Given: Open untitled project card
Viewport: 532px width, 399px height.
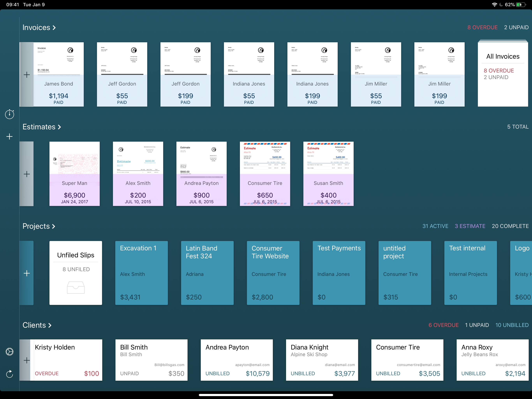Looking at the screenshot, I should 405,273.
